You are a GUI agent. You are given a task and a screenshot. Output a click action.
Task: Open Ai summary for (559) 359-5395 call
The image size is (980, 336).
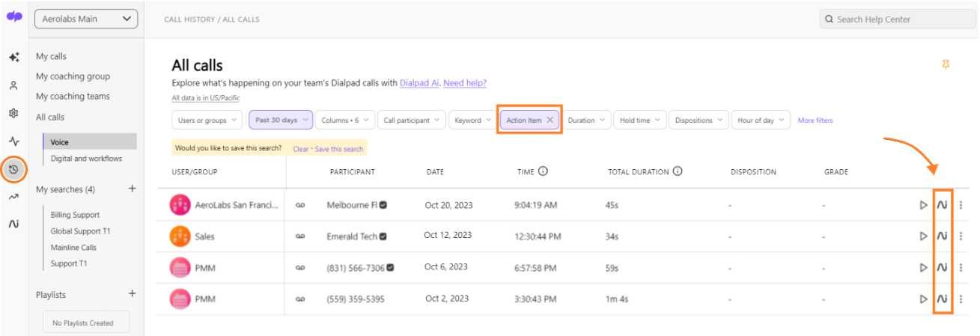pos(943,299)
